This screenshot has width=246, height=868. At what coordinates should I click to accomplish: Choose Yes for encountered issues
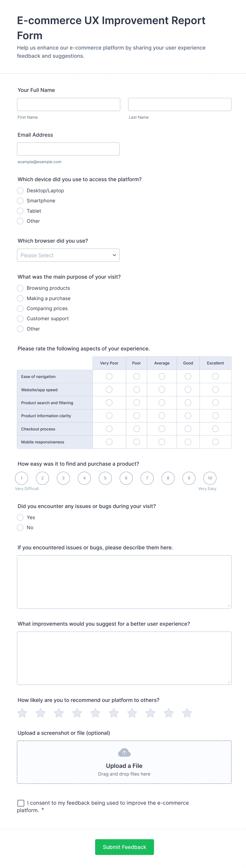21,518
